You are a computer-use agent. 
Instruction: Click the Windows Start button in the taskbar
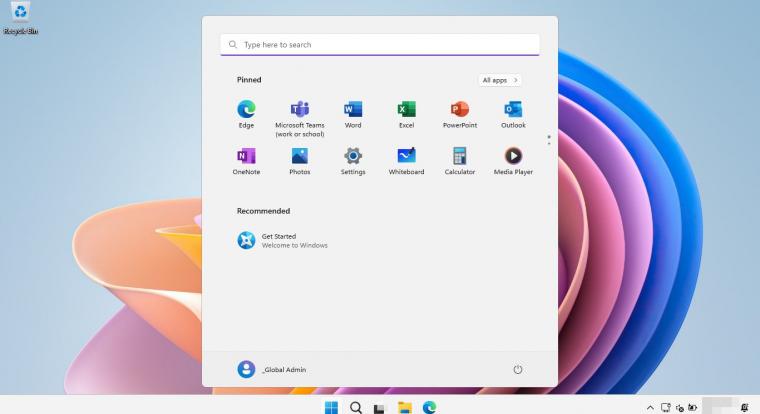[332, 408]
